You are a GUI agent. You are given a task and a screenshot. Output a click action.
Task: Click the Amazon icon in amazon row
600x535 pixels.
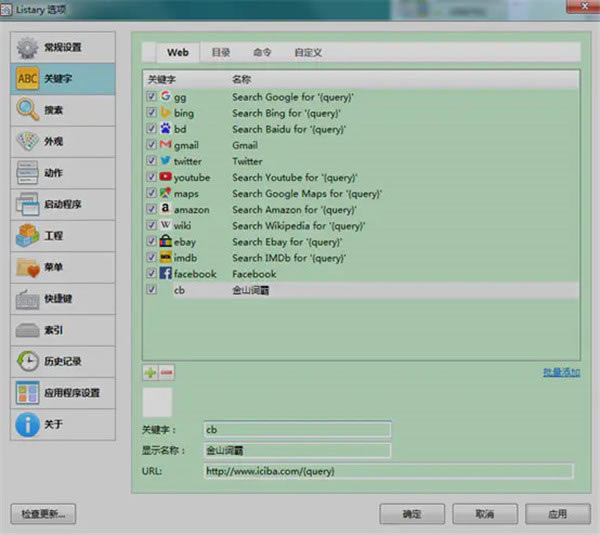click(165, 209)
